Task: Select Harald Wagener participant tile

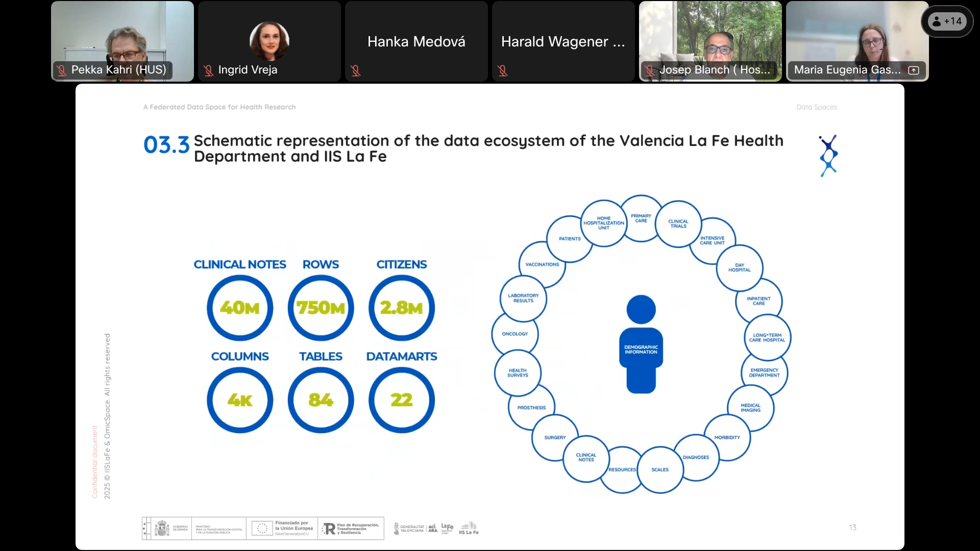Action: 563,42
